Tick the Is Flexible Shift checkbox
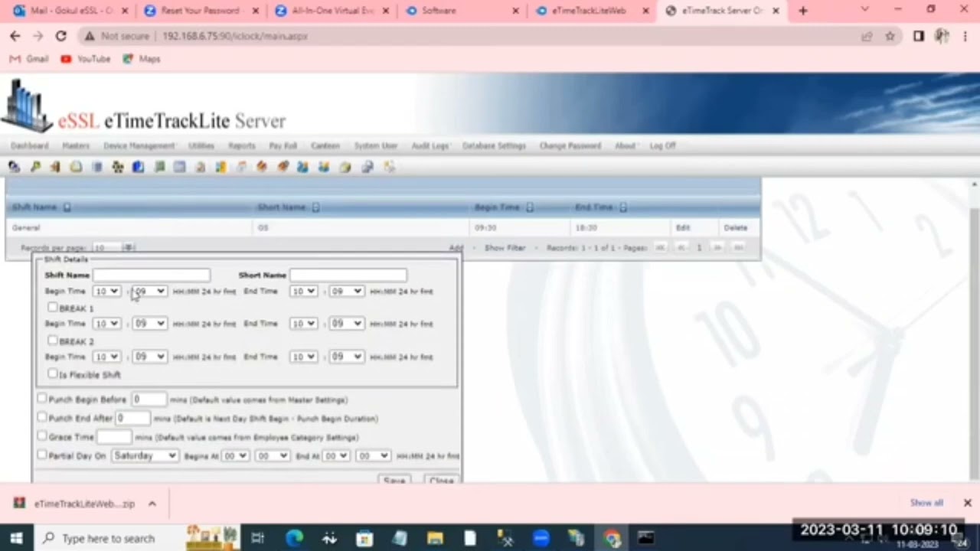The width and height of the screenshot is (980, 551). coord(52,373)
